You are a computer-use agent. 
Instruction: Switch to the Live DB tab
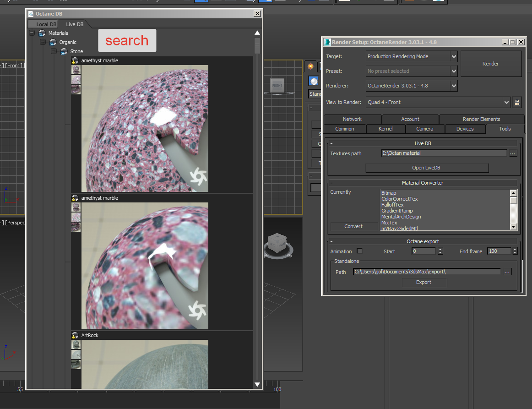[x=75, y=24]
